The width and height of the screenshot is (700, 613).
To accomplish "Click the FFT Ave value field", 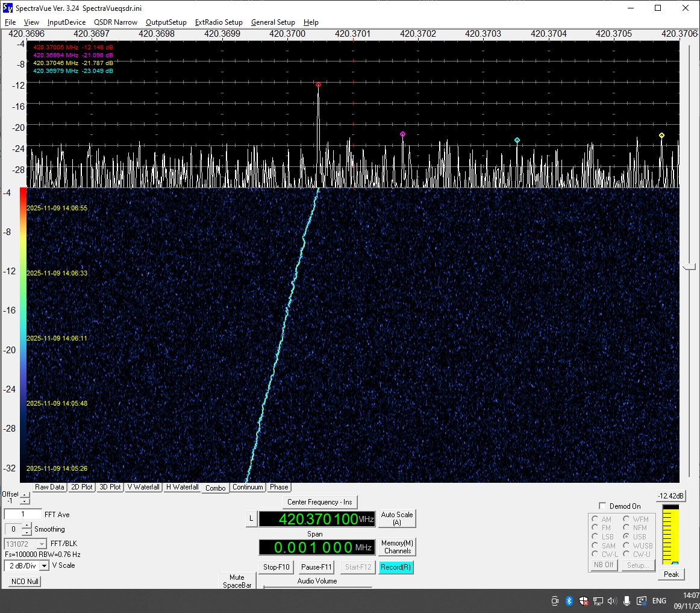I will tap(22, 514).
